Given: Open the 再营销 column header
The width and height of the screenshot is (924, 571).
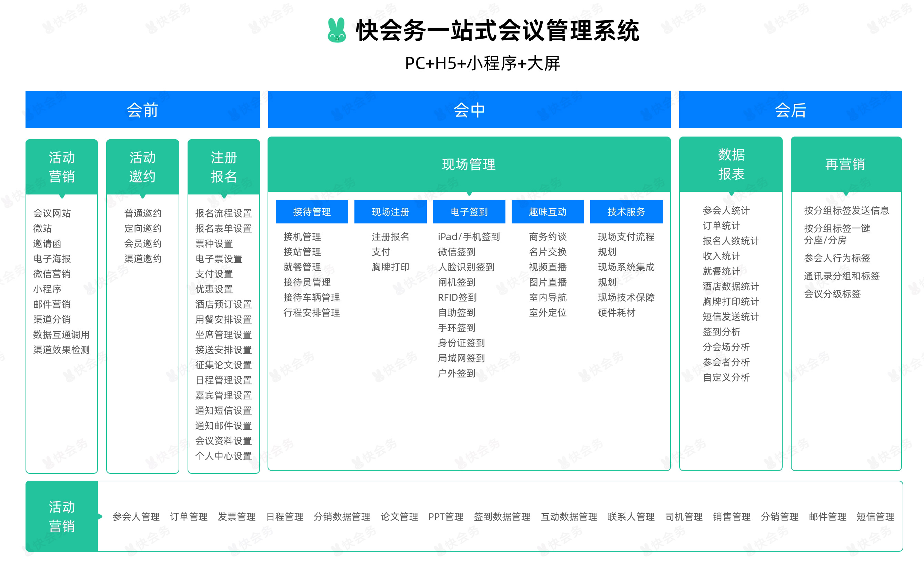Looking at the screenshot, I should (x=845, y=164).
